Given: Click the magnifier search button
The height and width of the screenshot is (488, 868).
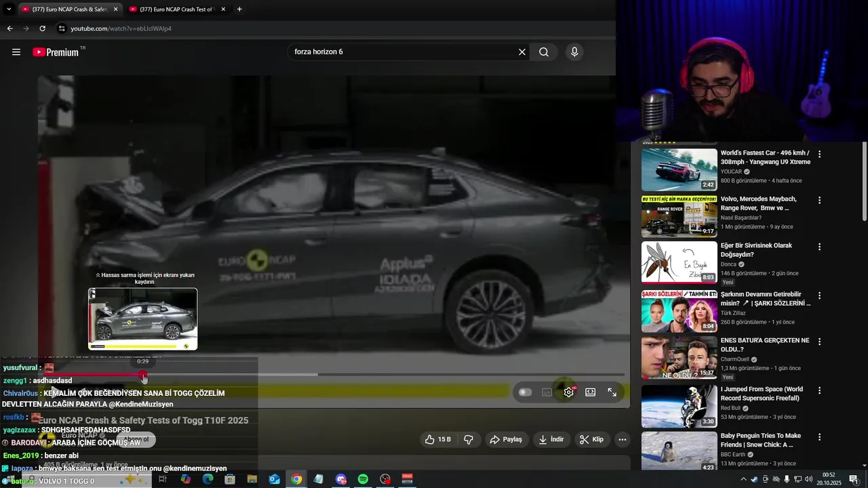Looking at the screenshot, I should click(x=544, y=52).
